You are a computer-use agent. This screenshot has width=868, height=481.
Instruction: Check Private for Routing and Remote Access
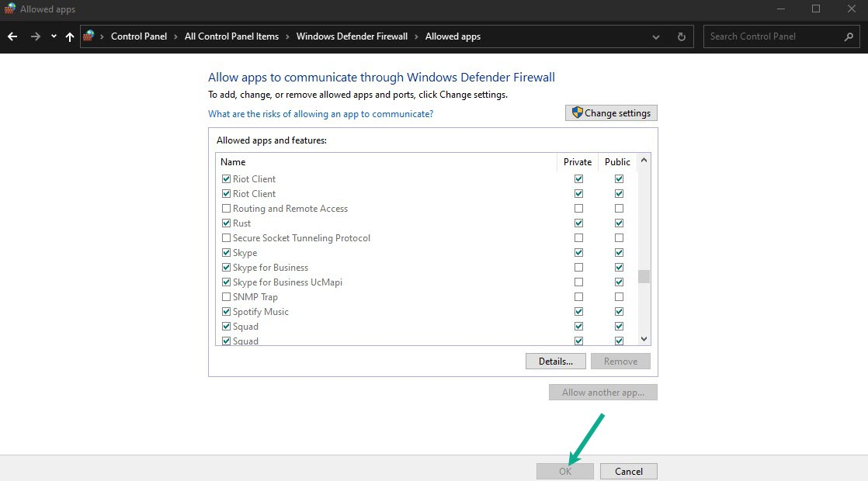point(578,209)
